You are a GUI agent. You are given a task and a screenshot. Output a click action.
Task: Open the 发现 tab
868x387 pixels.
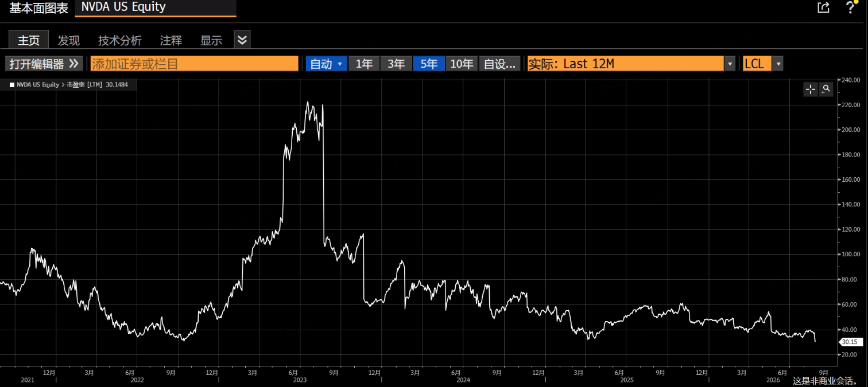point(69,40)
